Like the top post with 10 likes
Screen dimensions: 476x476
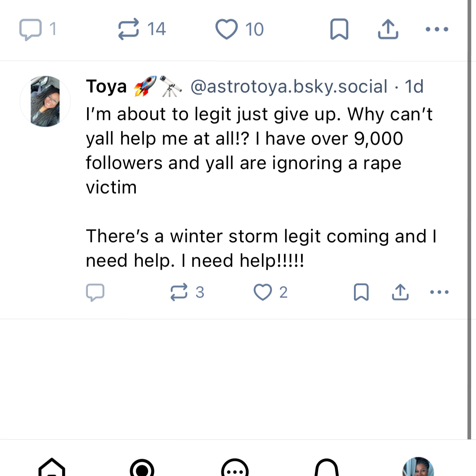coord(227,29)
